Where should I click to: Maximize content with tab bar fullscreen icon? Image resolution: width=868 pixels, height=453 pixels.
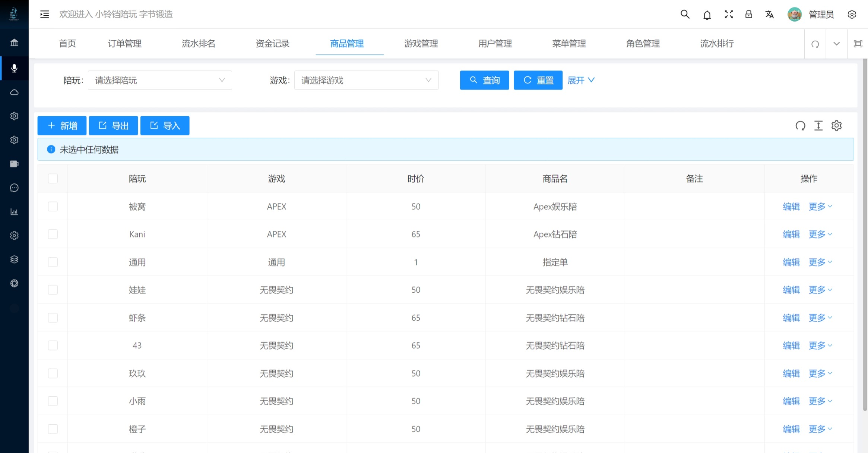[x=858, y=44]
